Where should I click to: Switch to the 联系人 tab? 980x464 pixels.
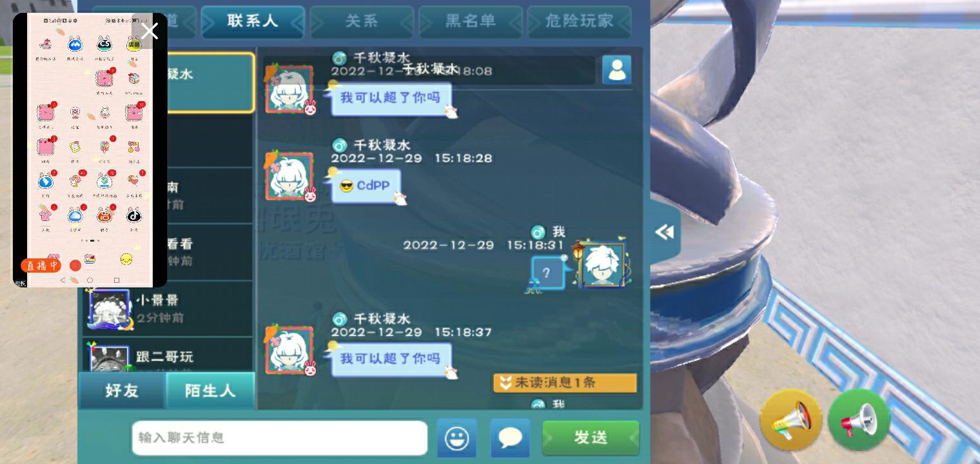point(253,21)
